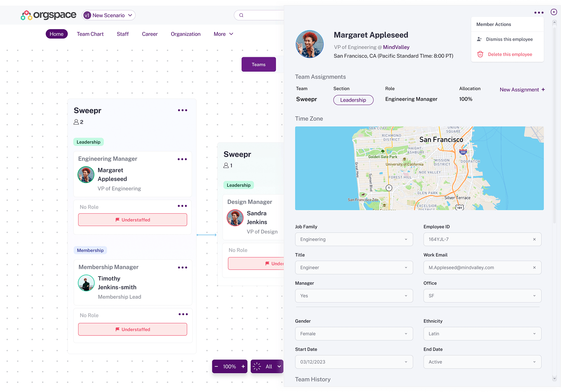
Task: Click Understaffed flag below Engineering Manager
Action: [133, 220]
